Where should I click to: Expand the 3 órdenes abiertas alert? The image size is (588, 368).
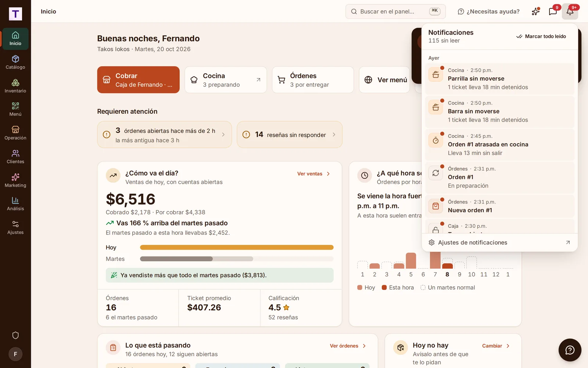pos(164,135)
